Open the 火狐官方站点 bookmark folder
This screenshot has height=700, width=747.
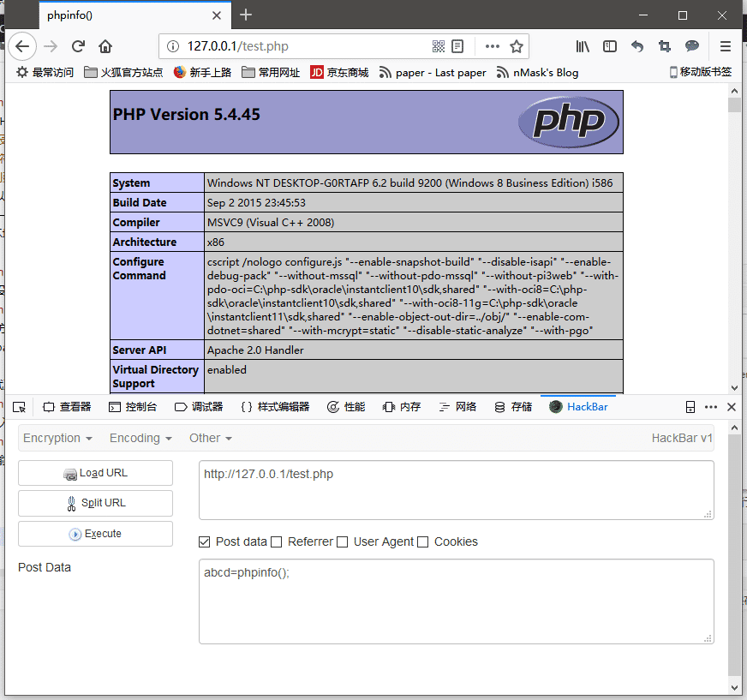coord(123,73)
